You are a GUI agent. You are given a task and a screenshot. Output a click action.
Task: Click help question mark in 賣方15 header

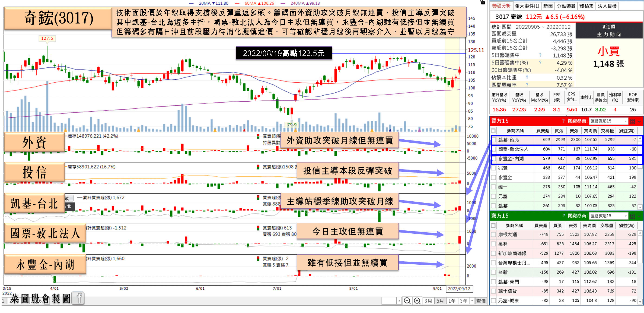[x=563, y=216]
